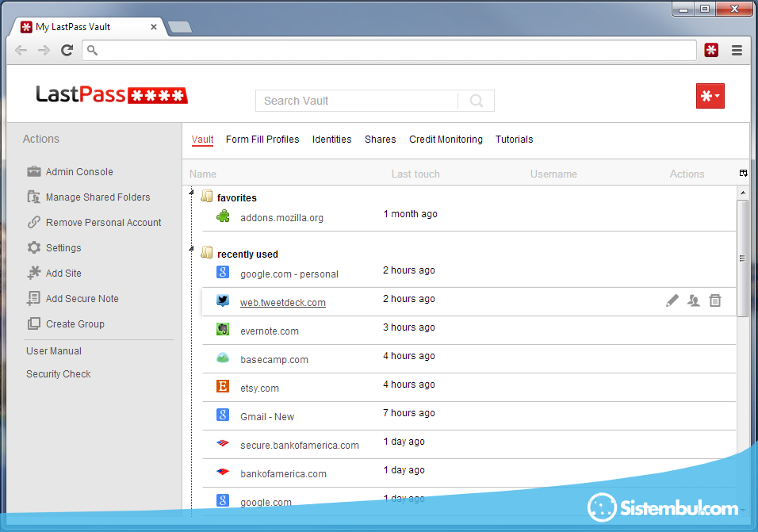Delete web.tweetdeck.com with trash icon

tap(715, 300)
